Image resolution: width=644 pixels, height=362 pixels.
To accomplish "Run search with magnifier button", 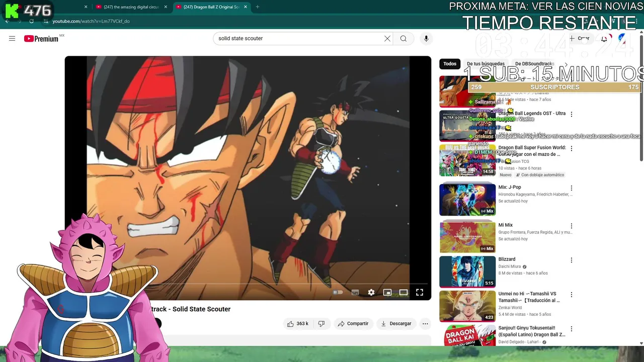I will pos(404,39).
